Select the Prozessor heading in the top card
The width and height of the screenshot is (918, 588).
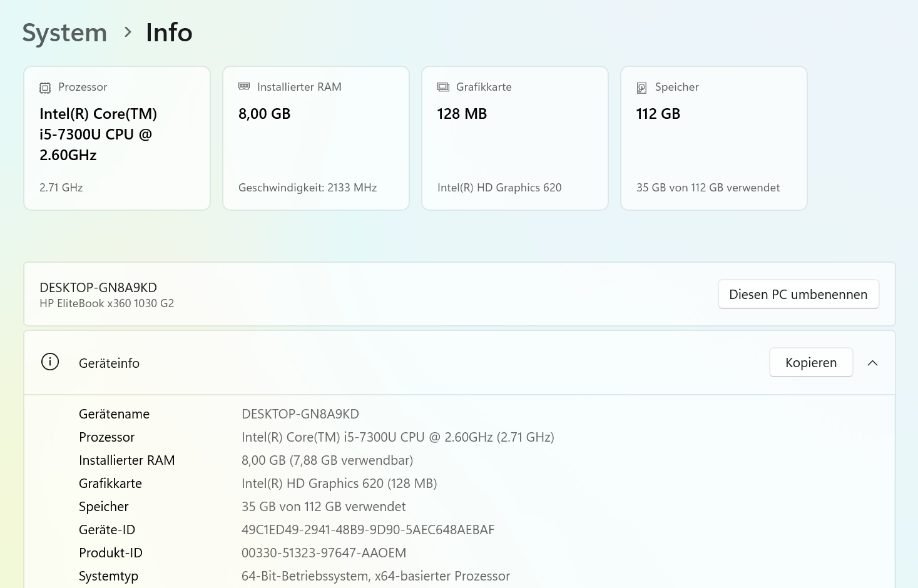[x=83, y=87]
